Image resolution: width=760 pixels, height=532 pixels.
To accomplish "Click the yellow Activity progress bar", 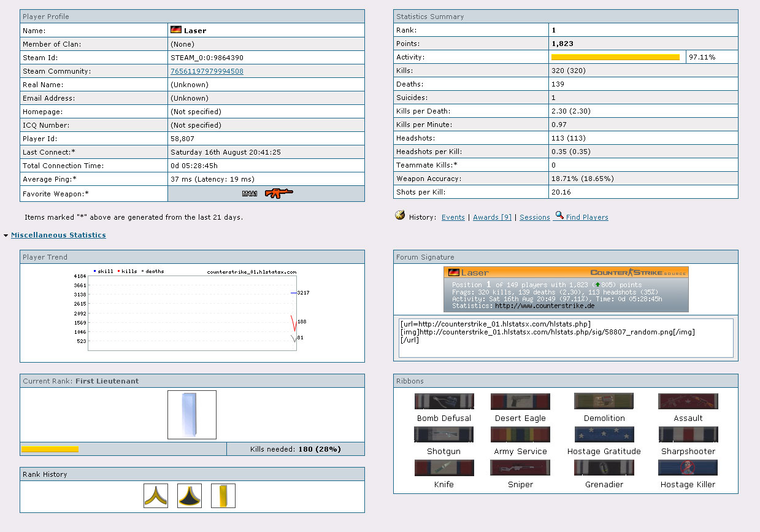I will [615, 57].
